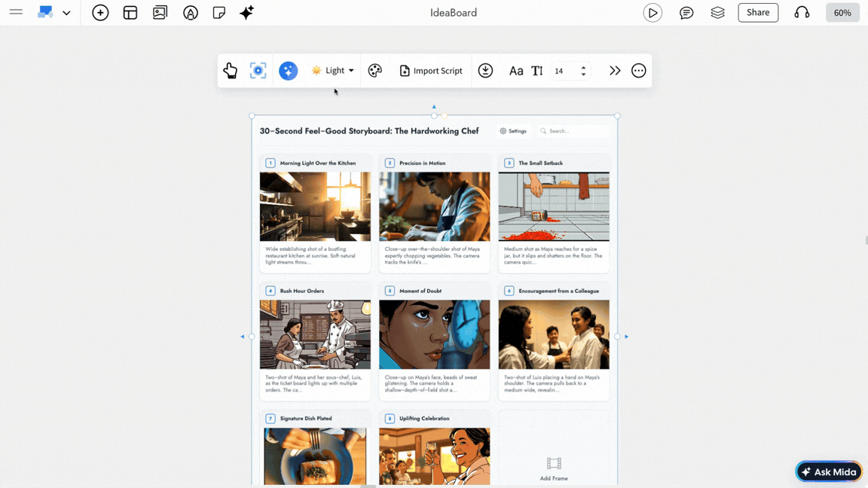
Task: Select Precision in Motion frame image
Action: click(435, 206)
